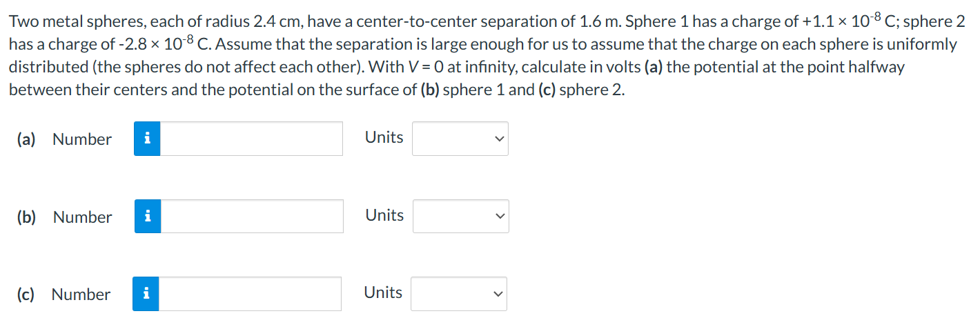Click 'Two metal spheres' at the problem start
This screenshot has width=980, height=318.
[65, 21]
